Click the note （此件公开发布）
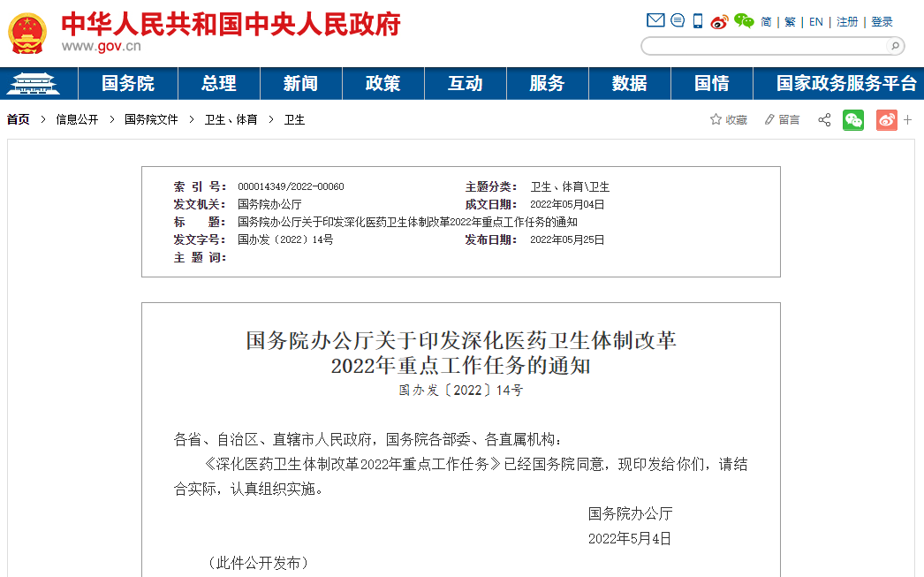 [x=258, y=564]
